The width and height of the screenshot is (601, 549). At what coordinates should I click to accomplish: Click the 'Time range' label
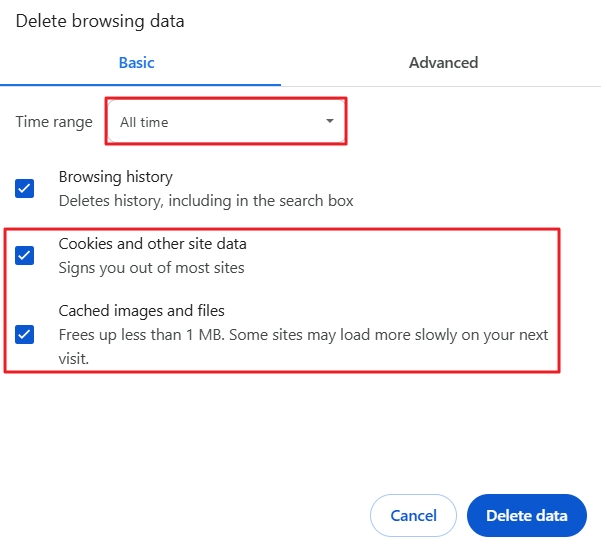coord(54,122)
